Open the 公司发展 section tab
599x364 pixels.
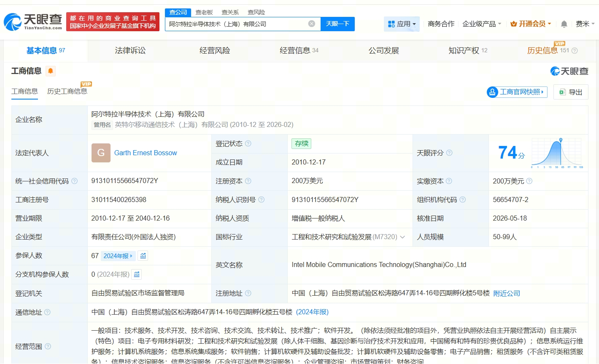(384, 51)
